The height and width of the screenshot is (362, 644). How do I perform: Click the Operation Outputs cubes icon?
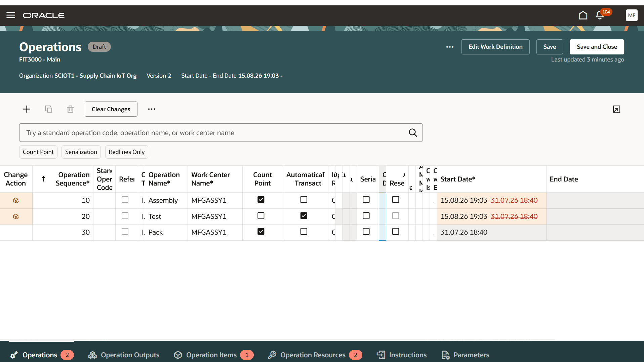click(92, 355)
